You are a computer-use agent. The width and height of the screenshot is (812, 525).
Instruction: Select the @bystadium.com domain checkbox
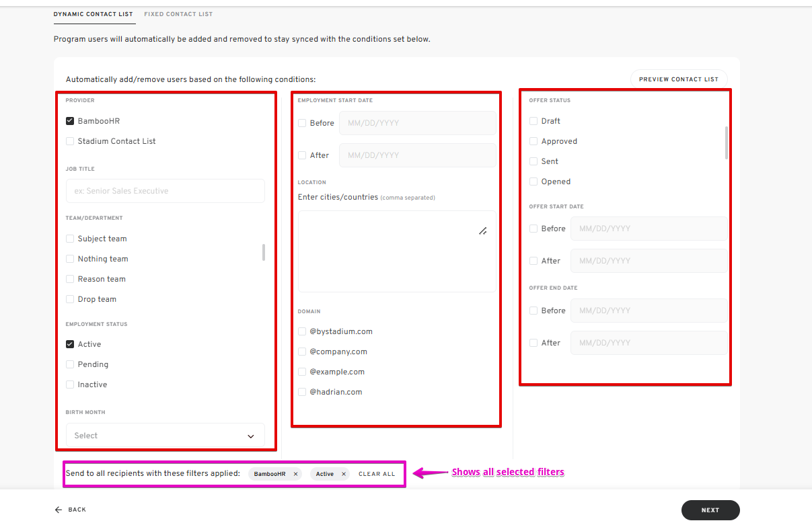click(302, 331)
